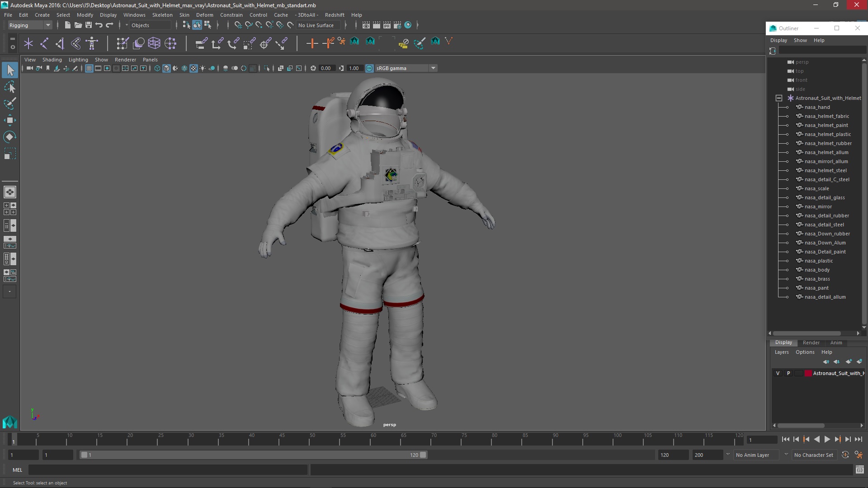Apply the Parent Constraint shelf icon
The image size is (868, 488).
coord(201,43)
